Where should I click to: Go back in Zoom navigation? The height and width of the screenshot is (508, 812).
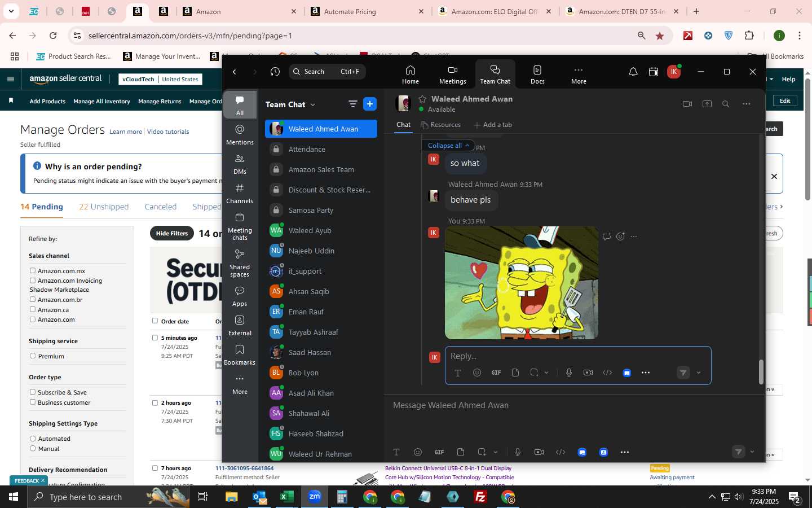pos(235,72)
